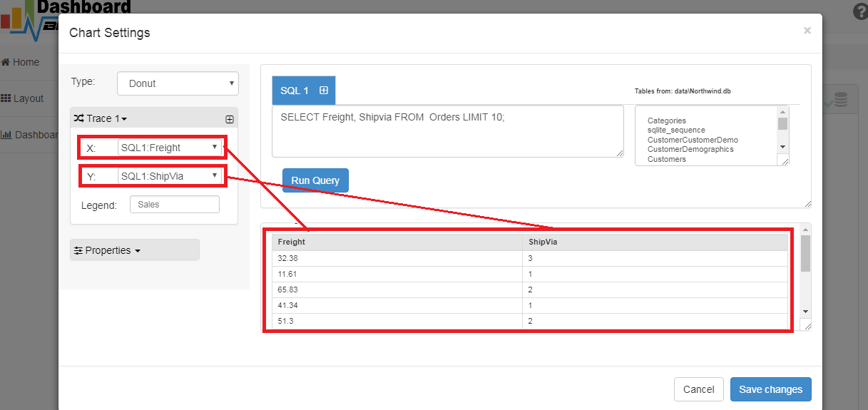Click tables list scrollbar up arrow
Viewport: 868px width, 410px height.
(782, 112)
